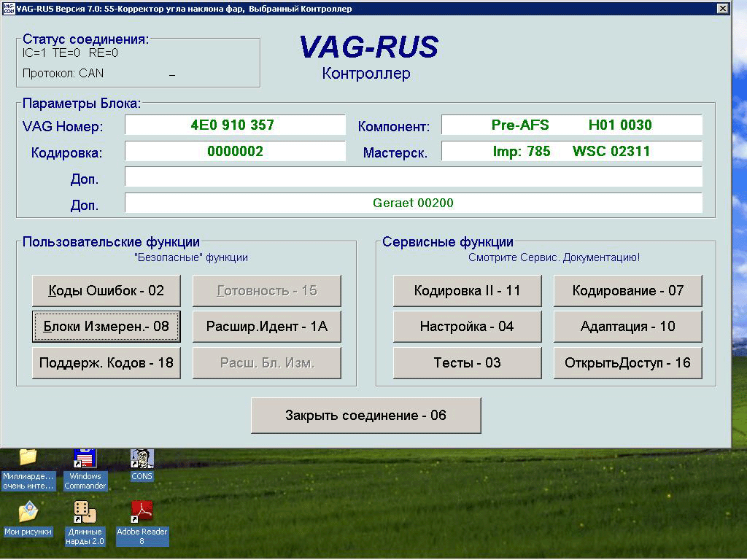Viewport: 747px width, 560px height.
Task: Click Поддерж. Кодов - 18 button
Action: click(106, 363)
